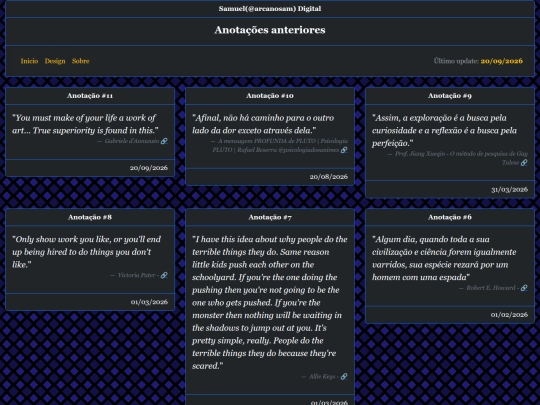540x405 pixels.
Task: Click the Samuel(@arcanosam) Digital site title
Action: pos(270,9)
